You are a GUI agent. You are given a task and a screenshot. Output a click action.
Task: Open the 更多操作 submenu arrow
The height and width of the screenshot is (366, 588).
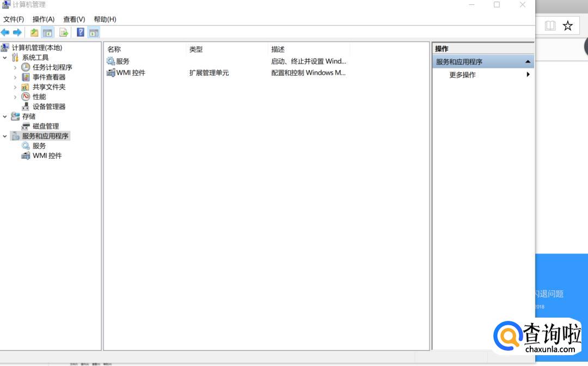point(528,74)
